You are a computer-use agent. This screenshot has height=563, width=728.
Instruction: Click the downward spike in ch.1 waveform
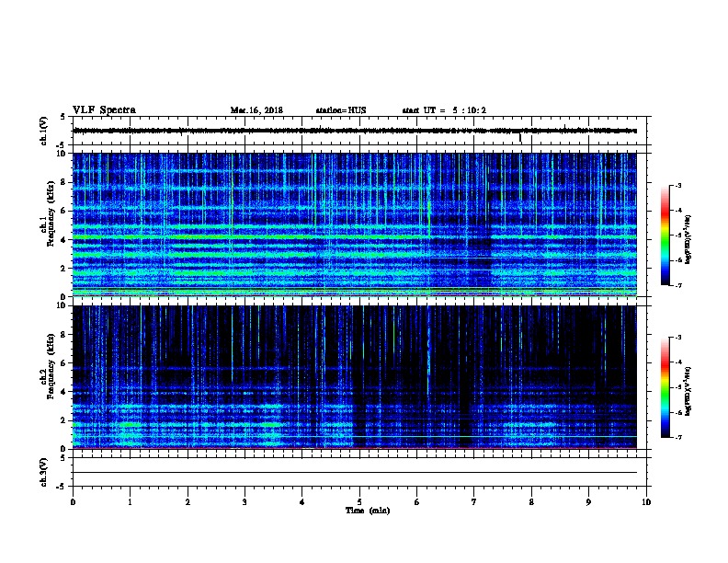[x=520, y=137]
